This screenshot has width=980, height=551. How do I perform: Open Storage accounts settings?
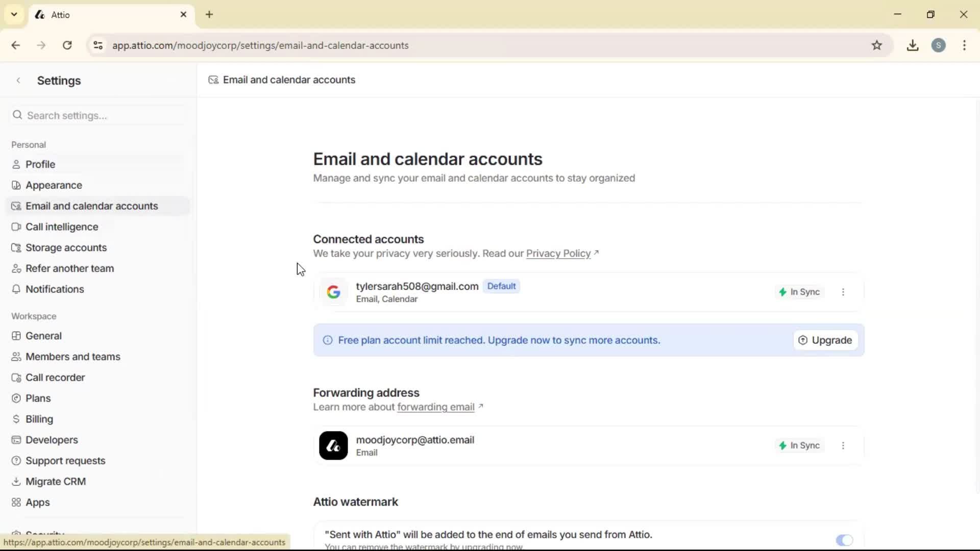tap(98, 248)
